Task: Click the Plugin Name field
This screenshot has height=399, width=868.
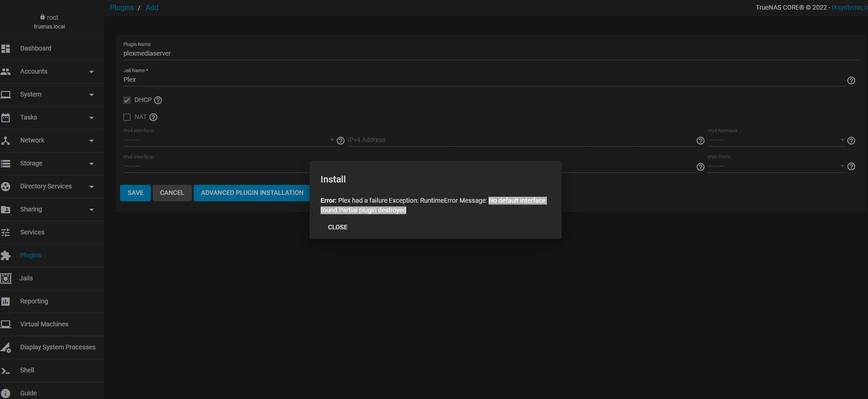Action: point(490,53)
